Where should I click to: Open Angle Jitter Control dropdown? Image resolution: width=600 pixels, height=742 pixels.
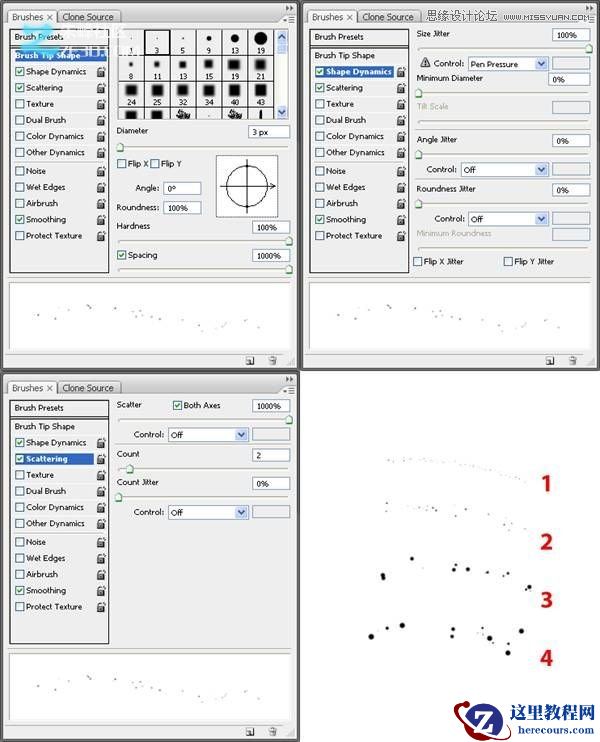tap(505, 169)
